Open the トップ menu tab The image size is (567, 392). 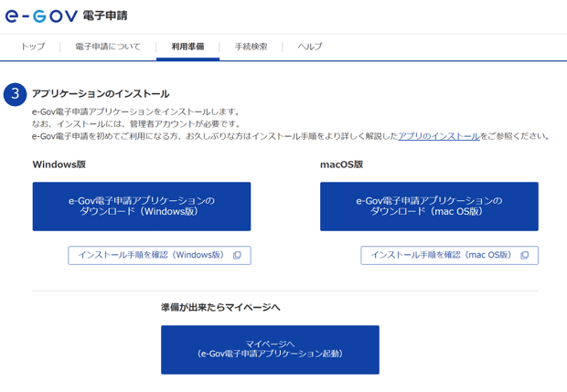point(33,47)
